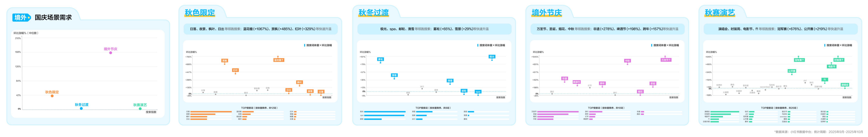Open the 秋色限定 panel title tab
Viewport: 868px width, 137px height.
coord(200,13)
